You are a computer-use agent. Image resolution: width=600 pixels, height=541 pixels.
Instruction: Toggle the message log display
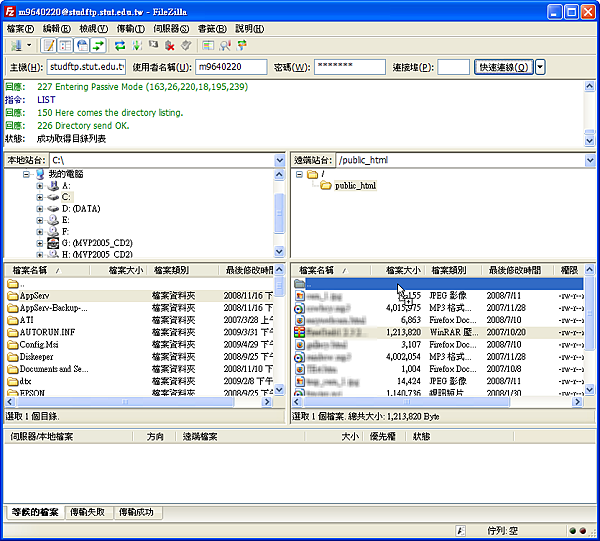[x=49, y=46]
